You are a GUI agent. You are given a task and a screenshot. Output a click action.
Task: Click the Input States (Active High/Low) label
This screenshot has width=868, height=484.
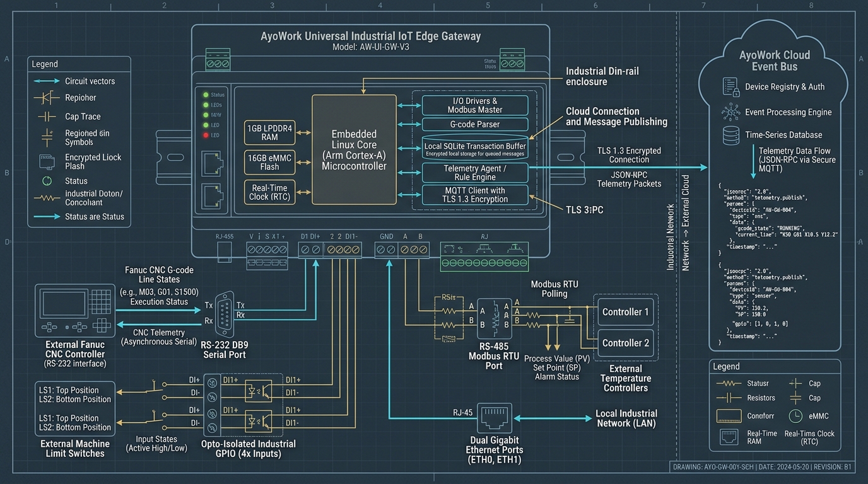[157, 444]
